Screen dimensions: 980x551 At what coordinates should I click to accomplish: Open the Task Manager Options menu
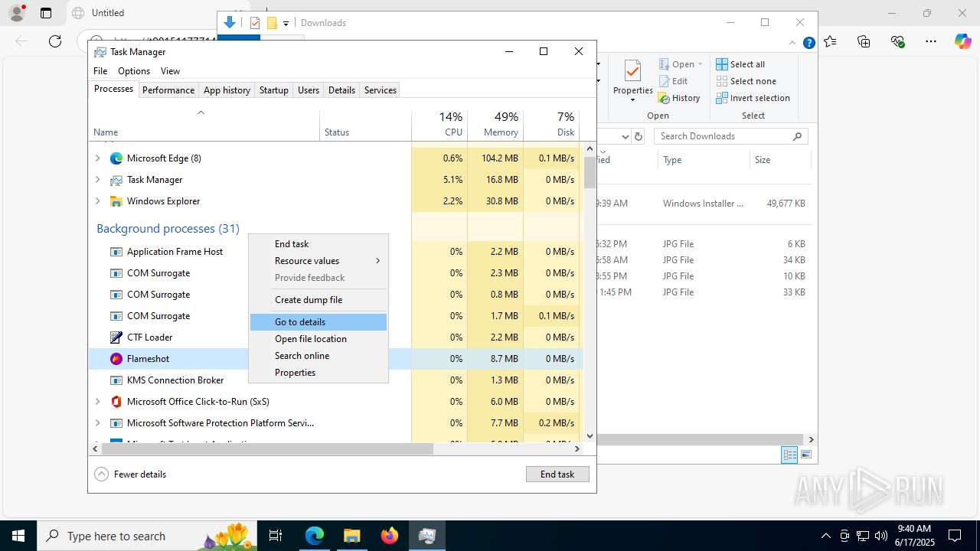(134, 71)
